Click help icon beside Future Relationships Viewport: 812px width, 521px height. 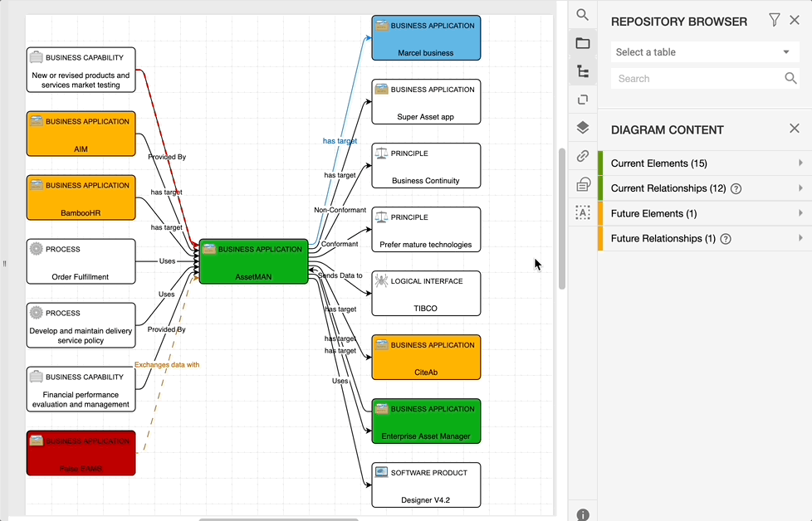[726, 239]
